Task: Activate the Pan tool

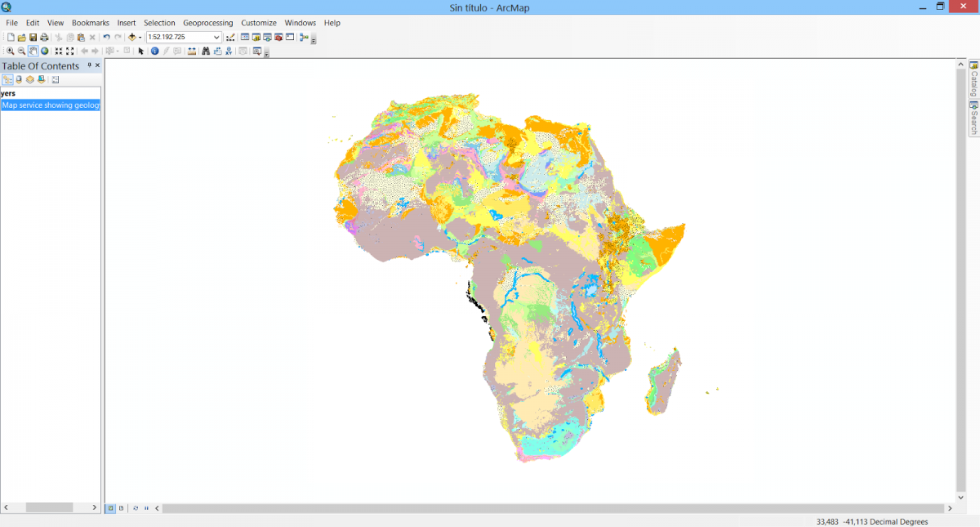Action: click(x=33, y=51)
